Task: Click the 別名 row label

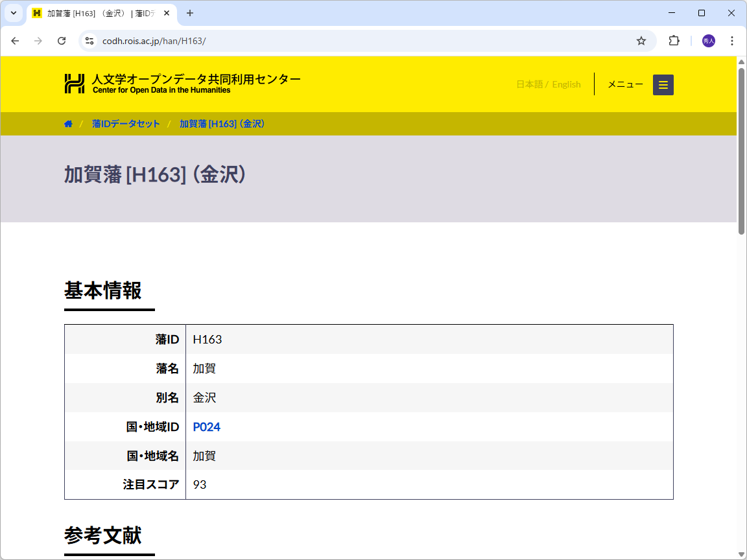Action: 167,397
